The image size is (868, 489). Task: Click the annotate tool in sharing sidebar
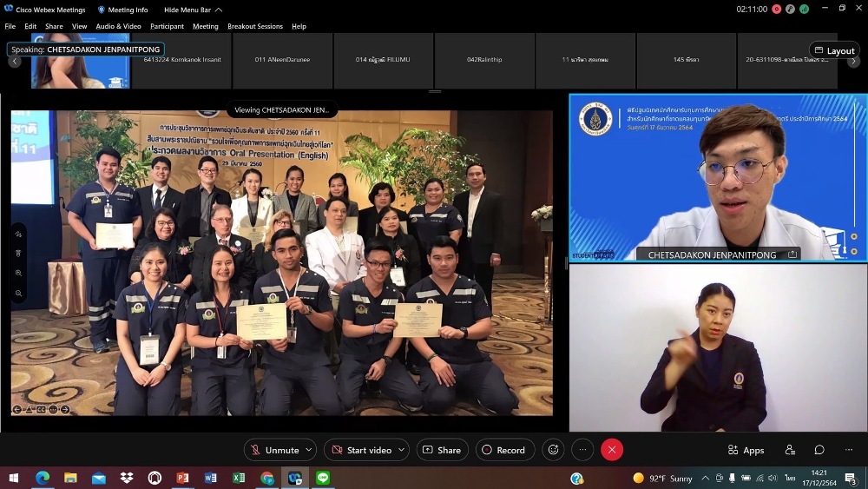(18, 234)
